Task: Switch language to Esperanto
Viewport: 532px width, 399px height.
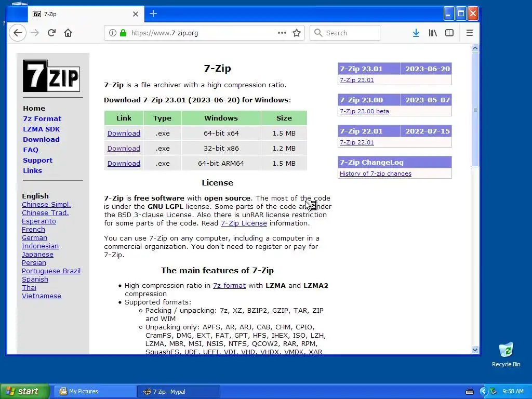Action: (x=39, y=221)
